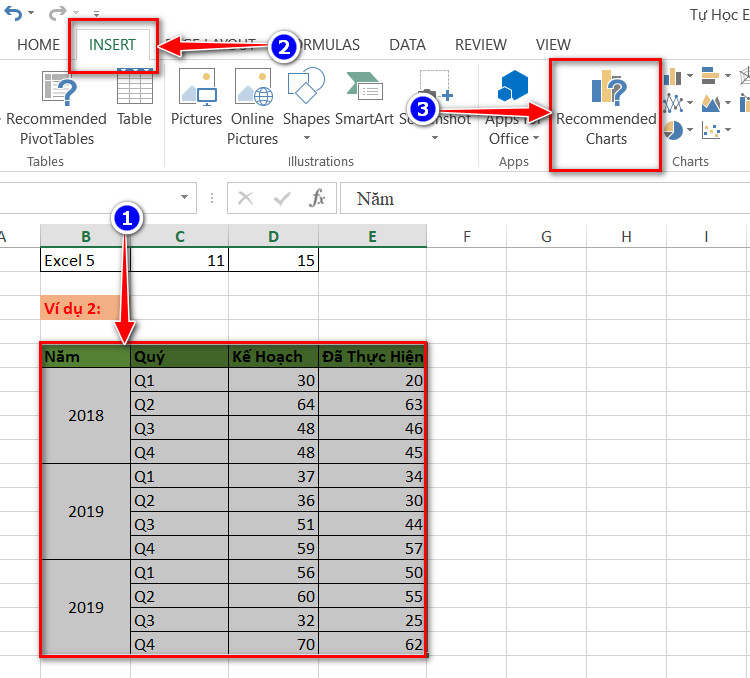Select column B header
The height and width of the screenshot is (678, 750).
[86, 236]
